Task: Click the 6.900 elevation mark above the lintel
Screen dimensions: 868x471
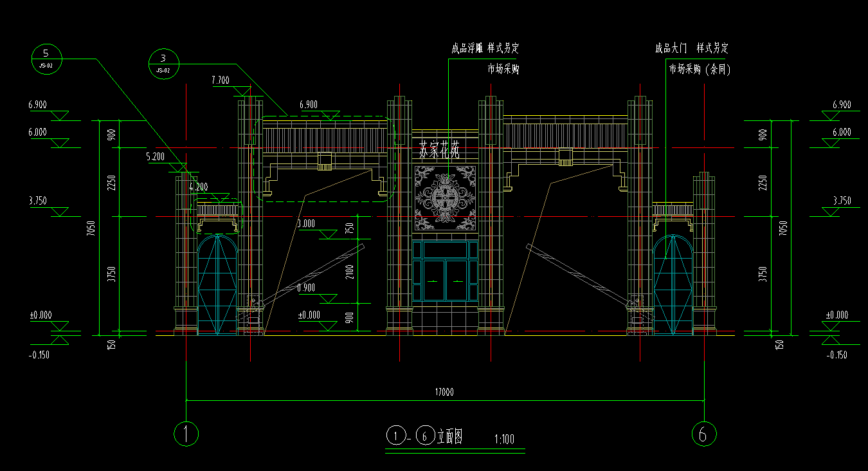Action: point(309,104)
